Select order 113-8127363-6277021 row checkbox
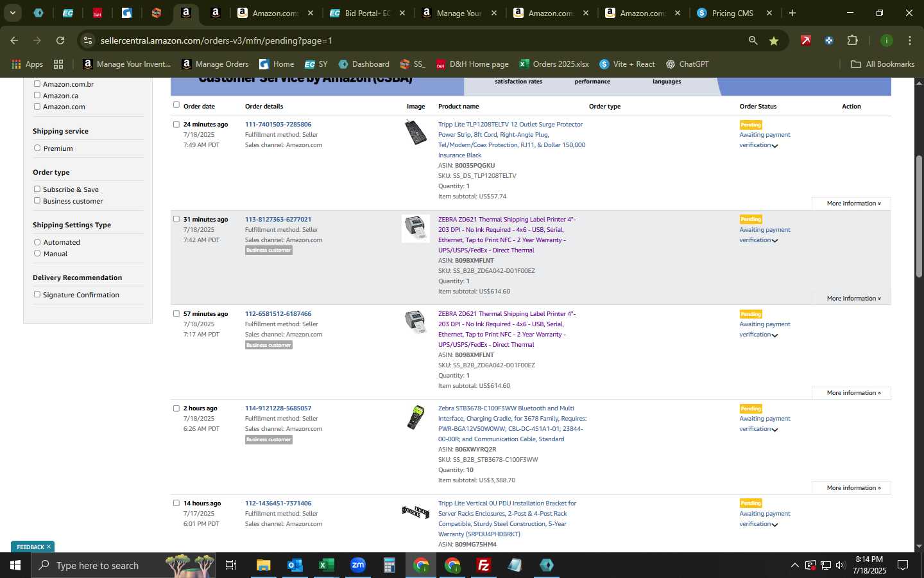Viewport: 924px width, 578px height. (176, 219)
